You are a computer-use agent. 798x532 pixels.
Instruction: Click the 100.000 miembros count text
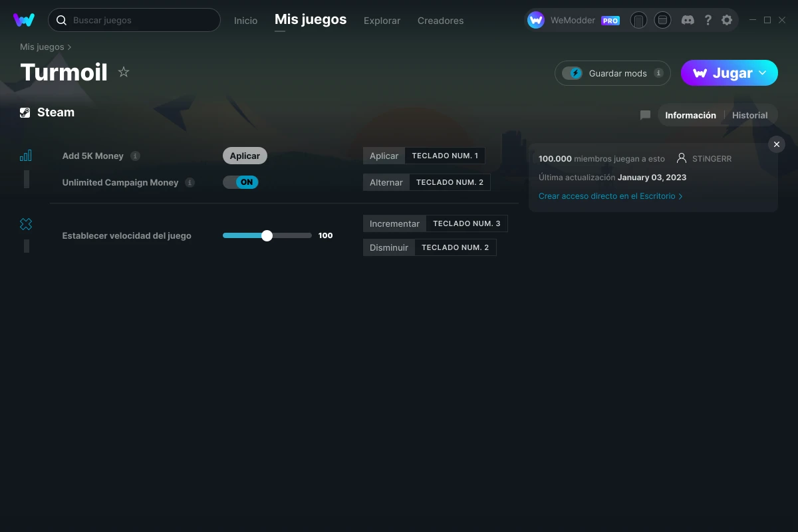(602, 159)
